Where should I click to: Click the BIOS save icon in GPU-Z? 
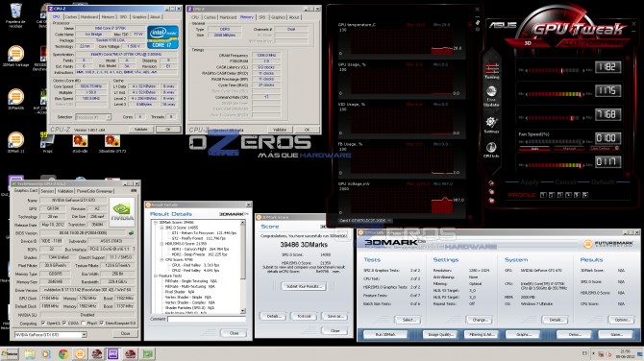131,233
